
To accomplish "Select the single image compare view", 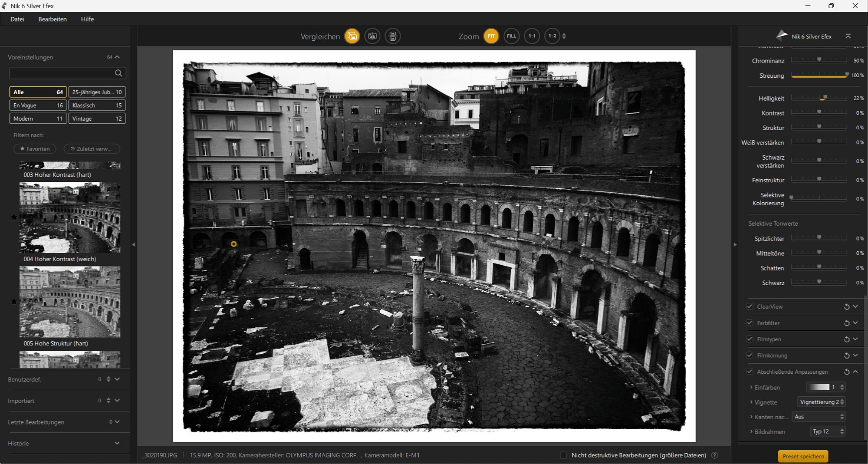I will 352,36.
